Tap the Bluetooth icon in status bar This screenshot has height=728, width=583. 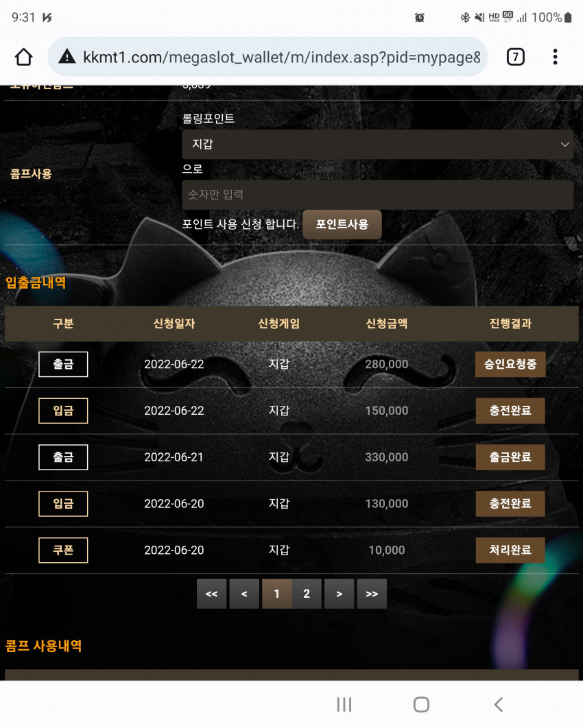pyautogui.click(x=465, y=18)
